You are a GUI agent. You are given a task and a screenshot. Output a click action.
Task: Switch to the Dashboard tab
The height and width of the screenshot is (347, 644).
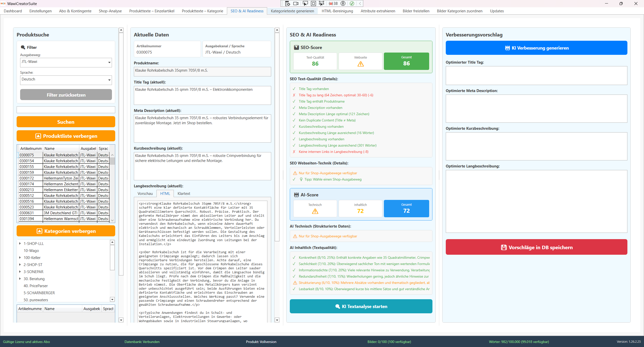(13, 11)
